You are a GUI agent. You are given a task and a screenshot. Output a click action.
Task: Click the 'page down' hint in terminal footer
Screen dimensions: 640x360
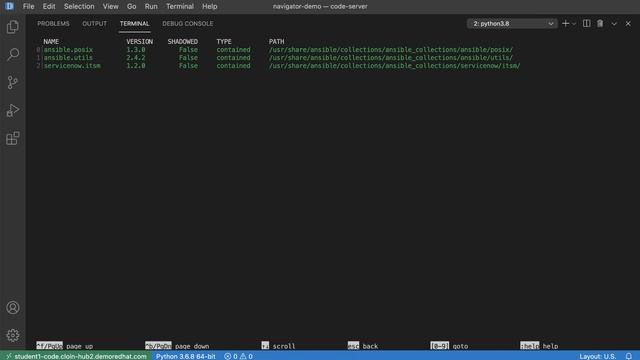(192, 346)
